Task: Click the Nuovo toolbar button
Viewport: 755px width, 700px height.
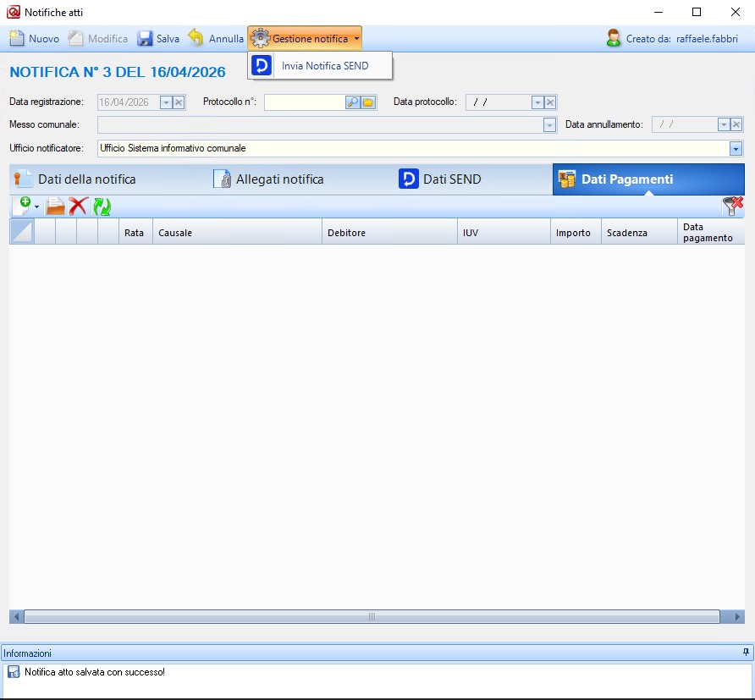Action: 35,39
